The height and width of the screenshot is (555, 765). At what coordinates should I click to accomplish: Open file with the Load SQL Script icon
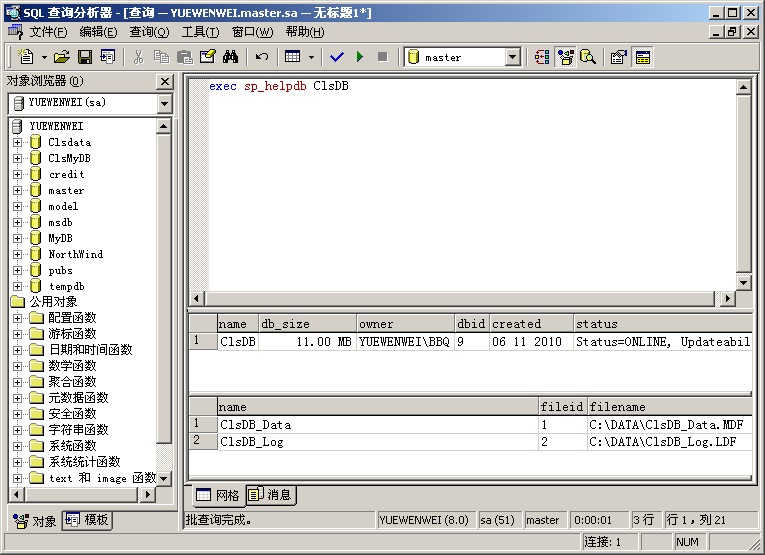[61, 57]
